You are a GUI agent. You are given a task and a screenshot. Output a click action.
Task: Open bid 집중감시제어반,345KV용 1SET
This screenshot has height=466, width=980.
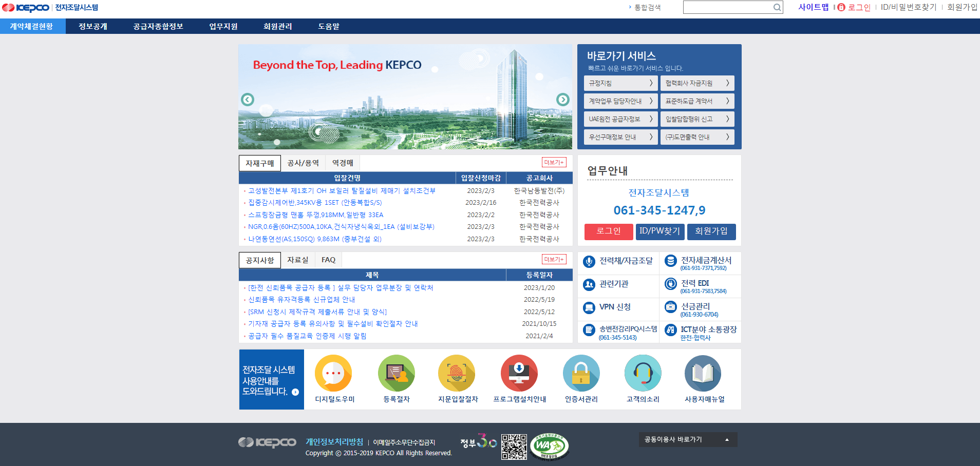pyautogui.click(x=315, y=203)
